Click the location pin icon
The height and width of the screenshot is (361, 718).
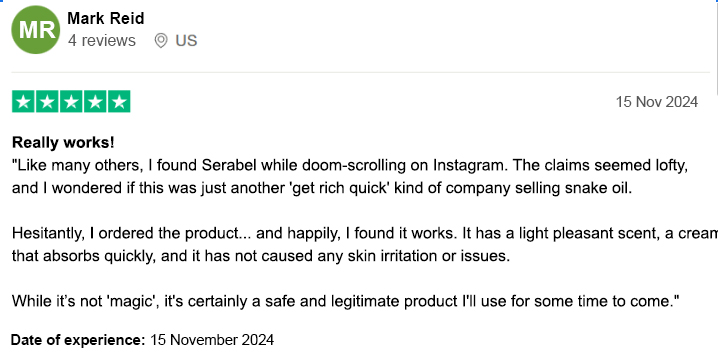(161, 41)
